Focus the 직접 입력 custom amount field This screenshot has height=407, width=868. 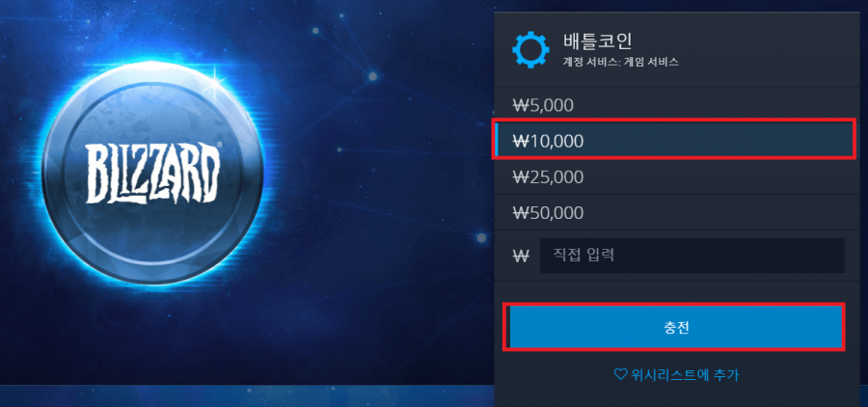click(692, 256)
